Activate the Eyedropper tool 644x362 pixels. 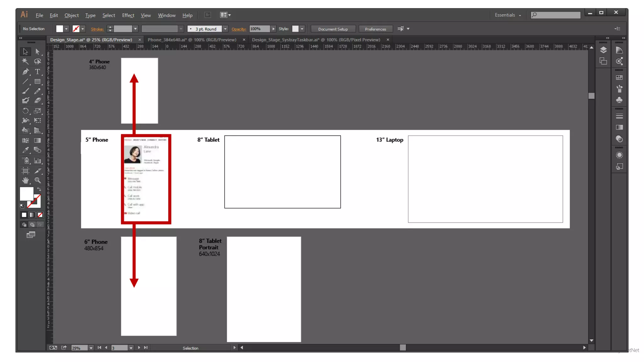(25, 150)
